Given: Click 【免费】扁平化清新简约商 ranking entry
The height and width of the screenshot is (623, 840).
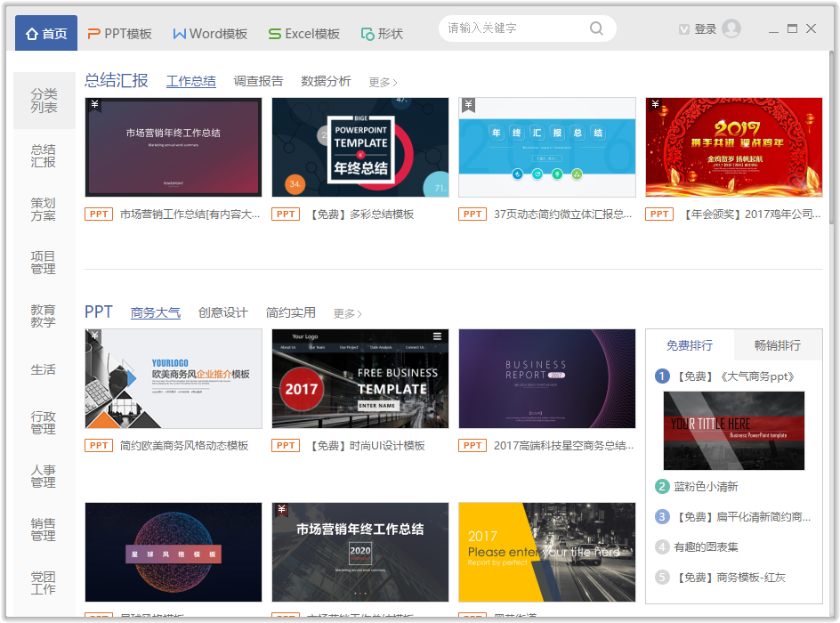Looking at the screenshot, I should point(743,517).
